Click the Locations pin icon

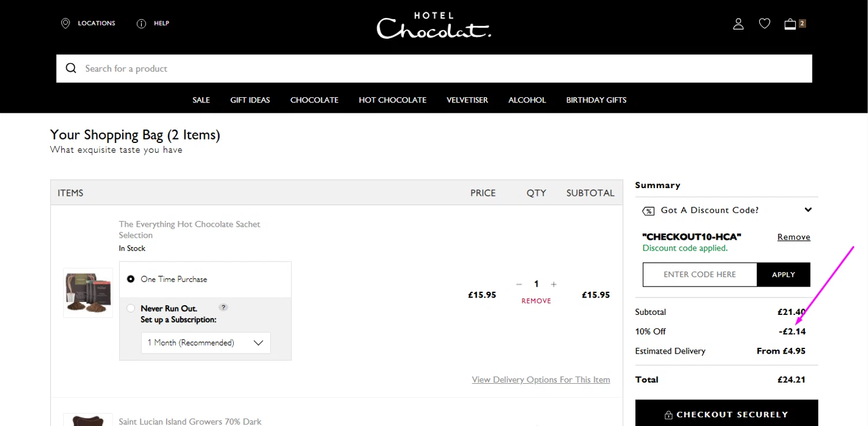(x=65, y=23)
